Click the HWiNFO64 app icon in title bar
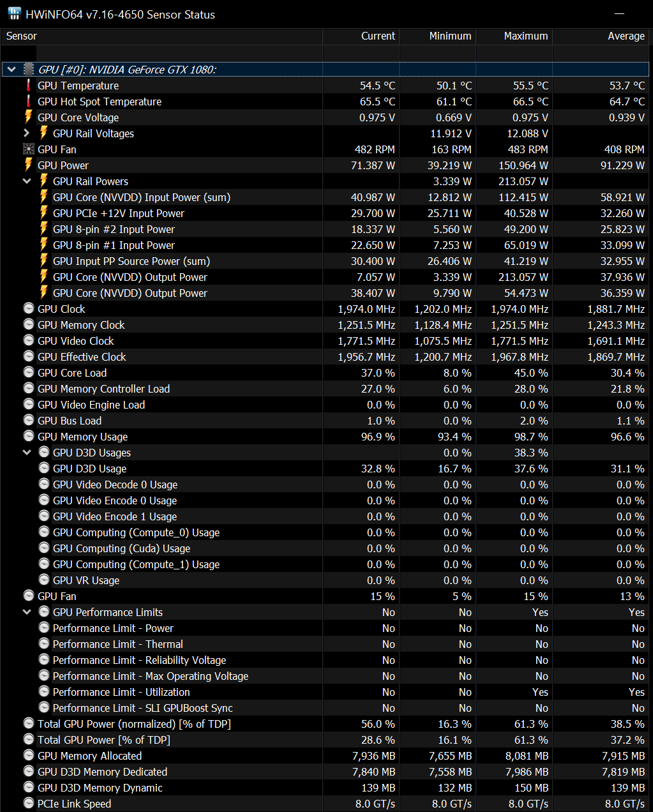The width and height of the screenshot is (653, 812). (x=14, y=13)
